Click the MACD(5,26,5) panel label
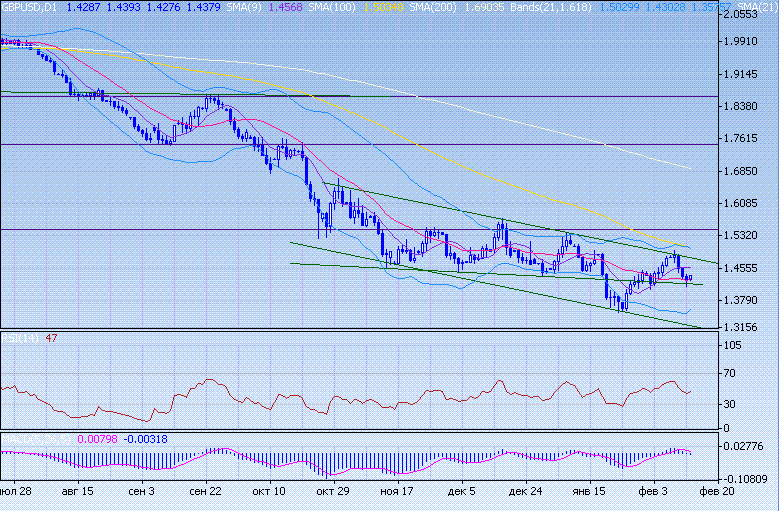 point(35,438)
